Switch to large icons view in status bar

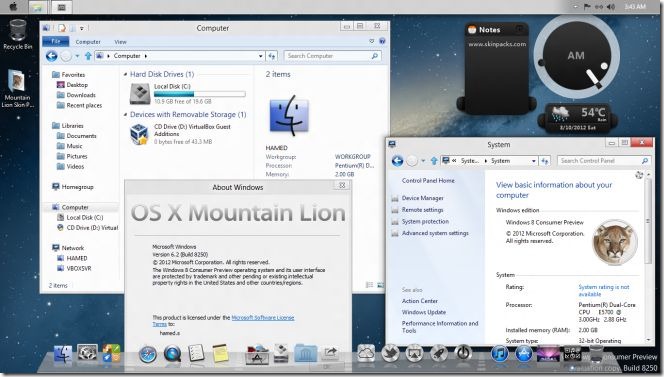(x=380, y=286)
